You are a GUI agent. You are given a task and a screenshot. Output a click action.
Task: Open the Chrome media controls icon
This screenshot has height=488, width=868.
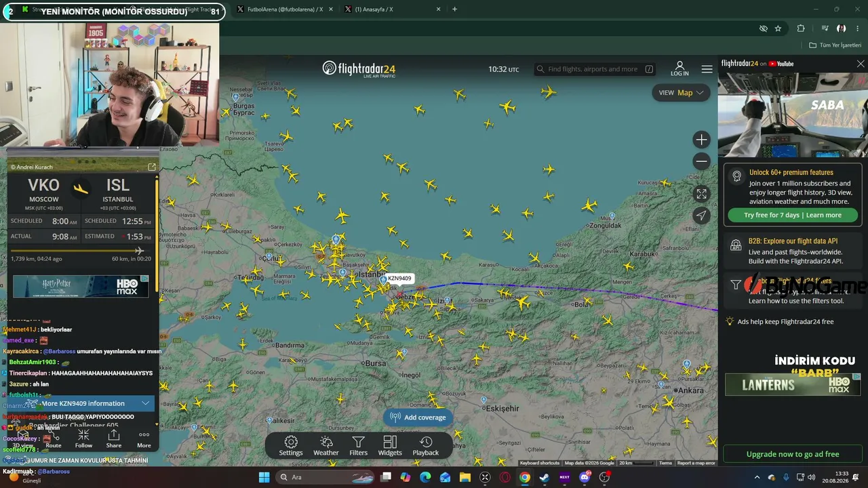(825, 28)
